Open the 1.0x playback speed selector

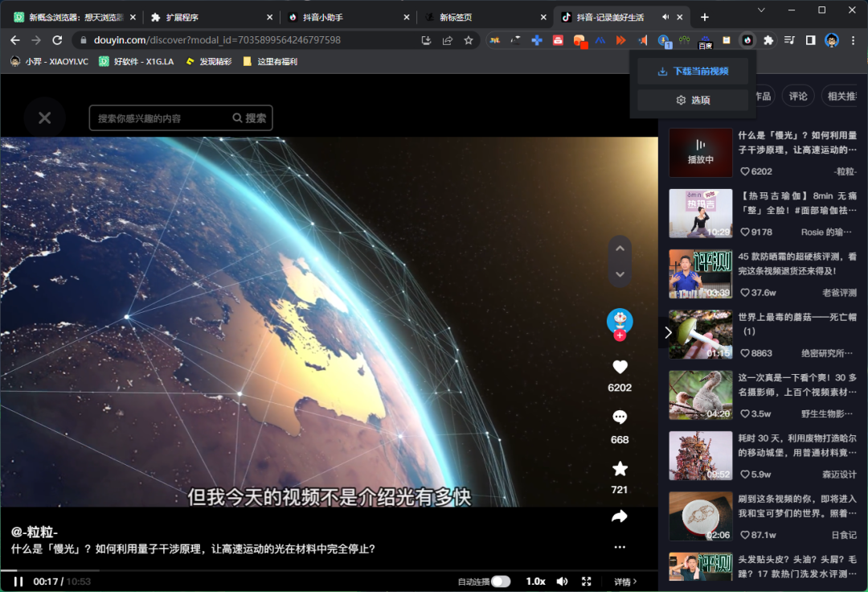coord(535,582)
